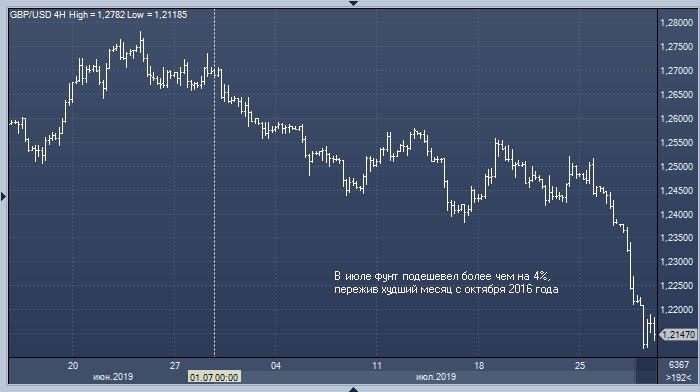Click the июл.2019 month label
Screen dimensions: 700x392
point(436,377)
